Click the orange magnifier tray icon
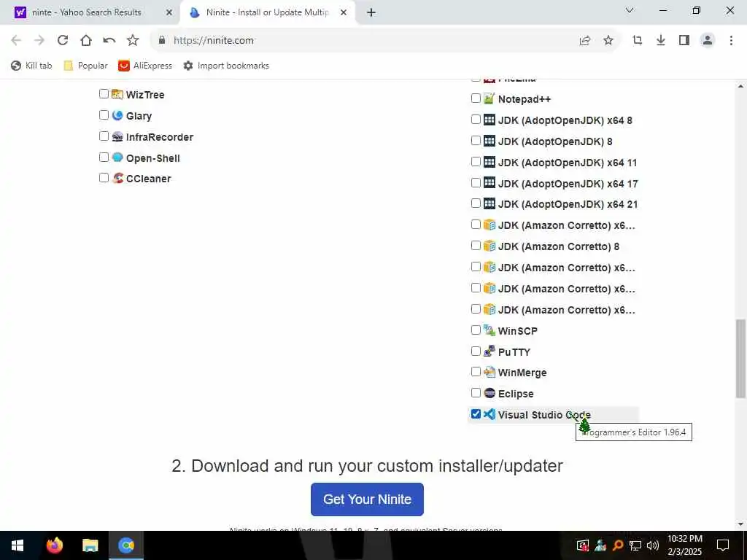The width and height of the screenshot is (747, 560). point(618,545)
